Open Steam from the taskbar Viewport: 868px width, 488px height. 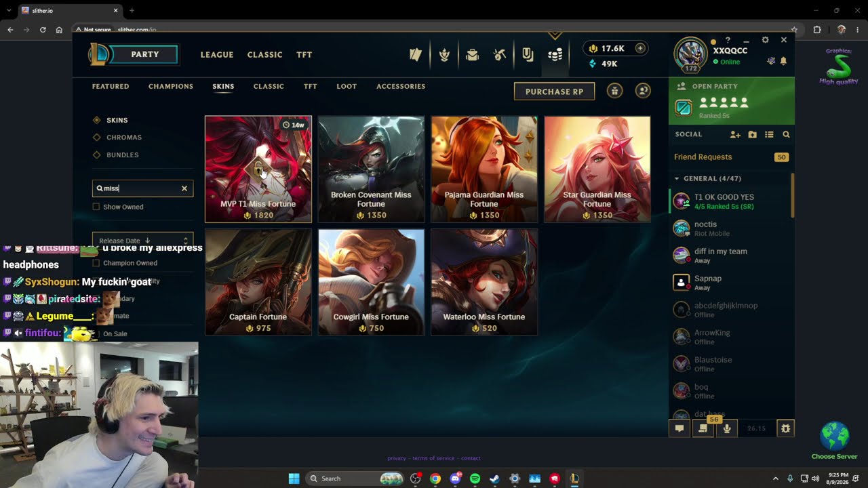point(494,479)
